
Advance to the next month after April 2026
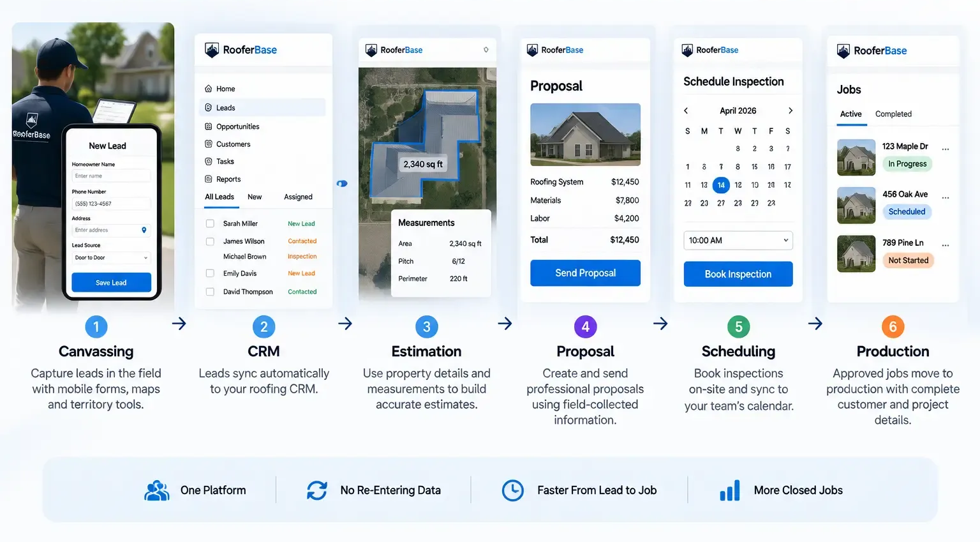(791, 110)
